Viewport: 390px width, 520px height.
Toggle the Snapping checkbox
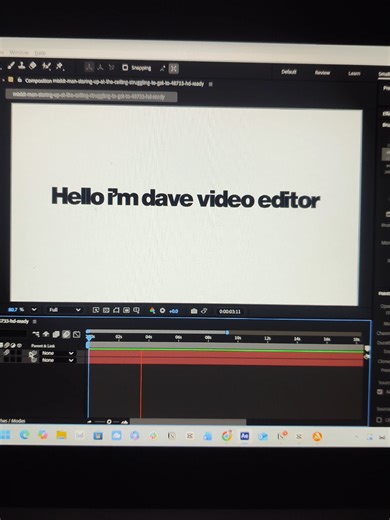[x=125, y=68]
